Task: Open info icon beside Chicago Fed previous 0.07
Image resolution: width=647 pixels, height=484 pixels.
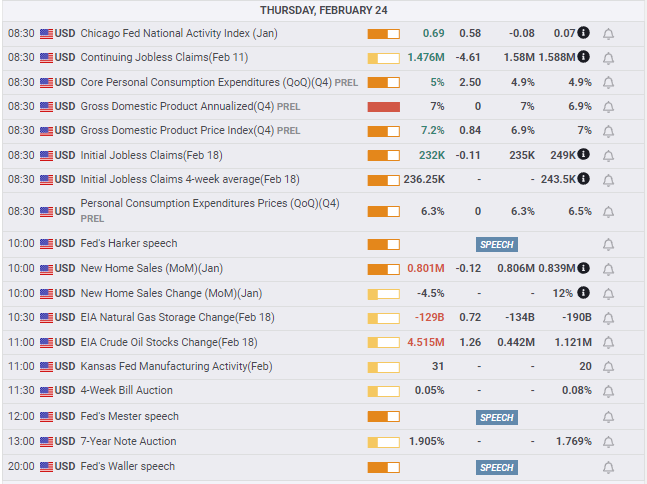Action: tap(583, 32)
